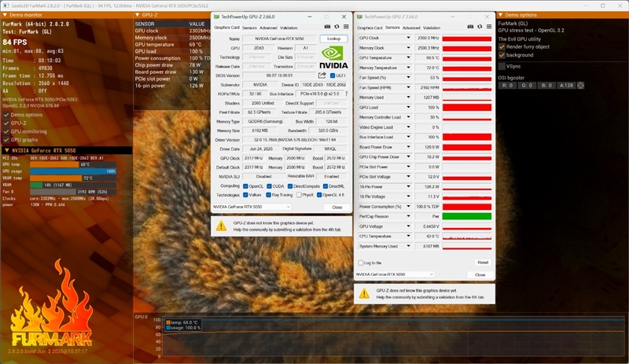
Task: Uncheck the background option in FurMark
Action: point(502,55)
